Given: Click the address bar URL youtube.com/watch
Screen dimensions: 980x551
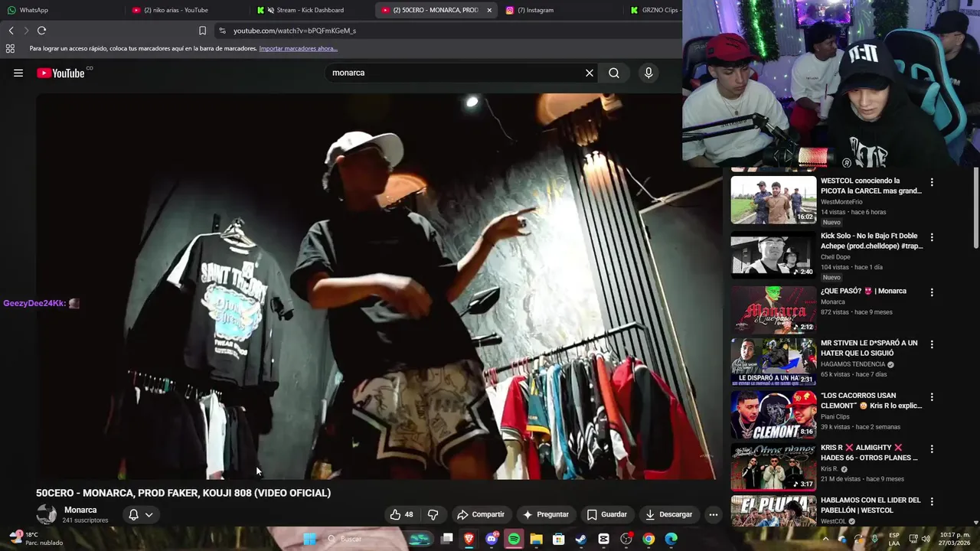Looking at the screenshot, I should [x=295, y=31].
